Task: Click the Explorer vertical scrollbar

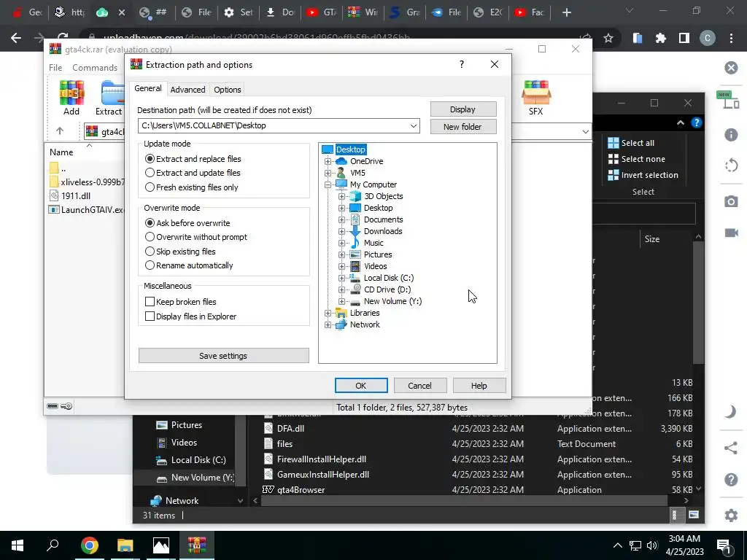Action: point(698,303)
